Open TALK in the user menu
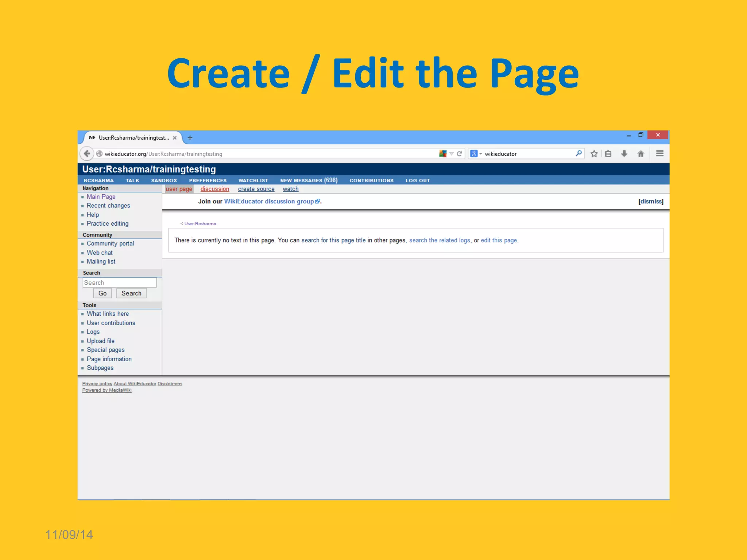The height and width of the screenshot is (560, 747). tap(132, 180)
